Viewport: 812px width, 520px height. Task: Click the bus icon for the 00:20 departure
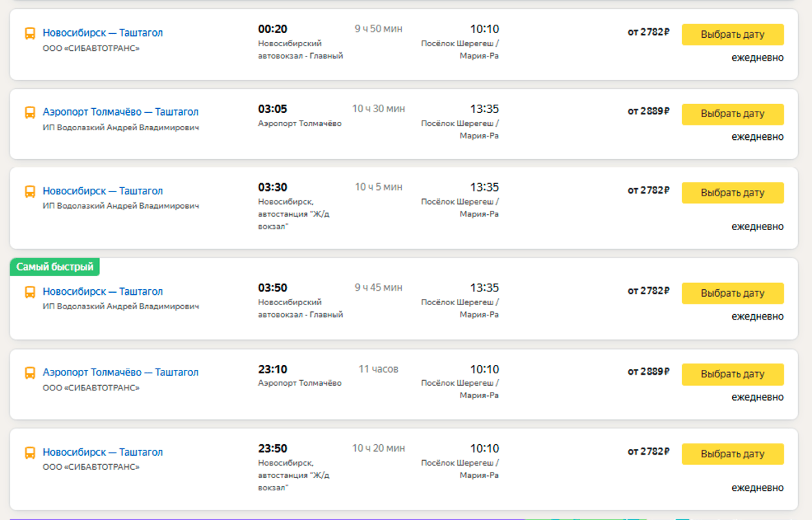pos(30,34)
